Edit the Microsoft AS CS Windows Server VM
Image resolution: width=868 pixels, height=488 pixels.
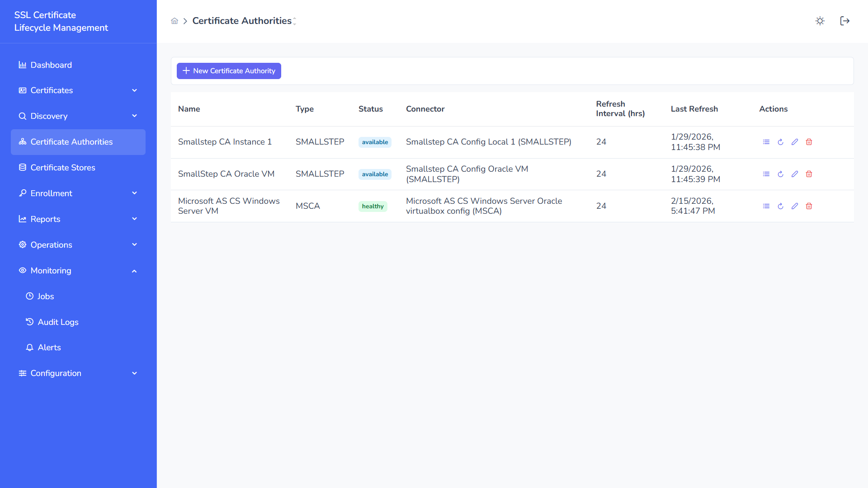click(795, 206)
